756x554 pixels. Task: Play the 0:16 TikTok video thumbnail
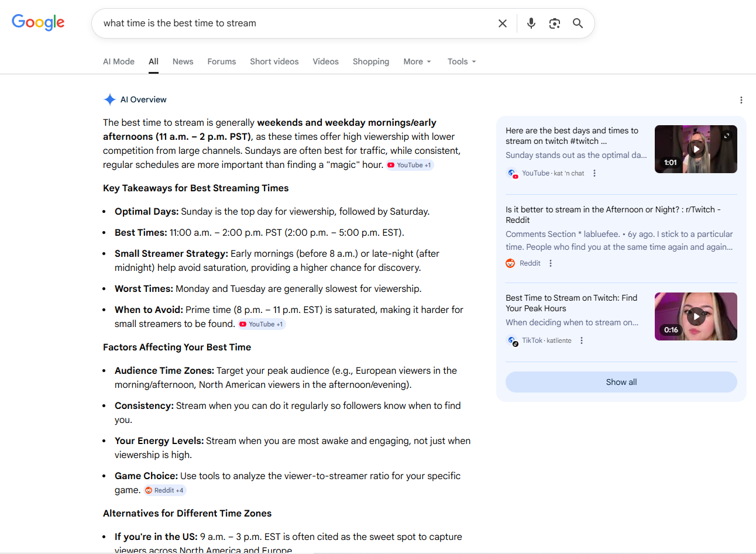point(696,316)
